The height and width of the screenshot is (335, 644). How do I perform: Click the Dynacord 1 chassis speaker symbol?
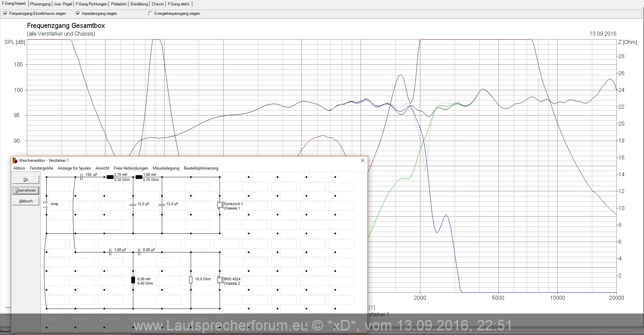220,205
